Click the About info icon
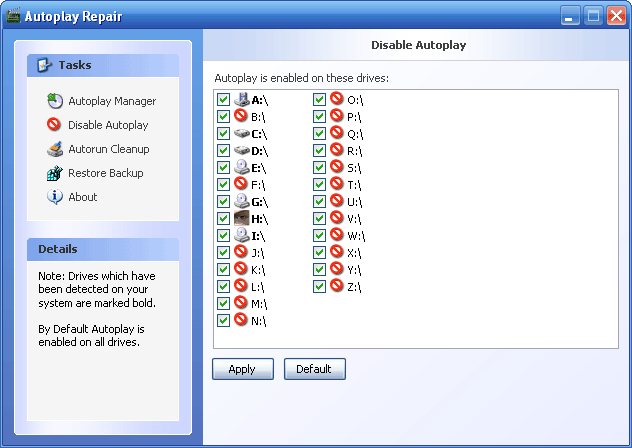This screenshot has height=448, width=632. (54, 197)
